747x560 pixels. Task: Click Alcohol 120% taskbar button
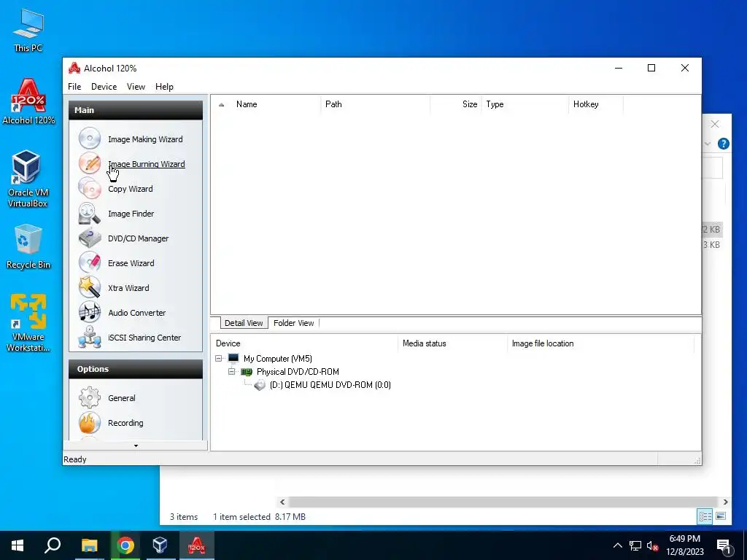click(196, 545)
